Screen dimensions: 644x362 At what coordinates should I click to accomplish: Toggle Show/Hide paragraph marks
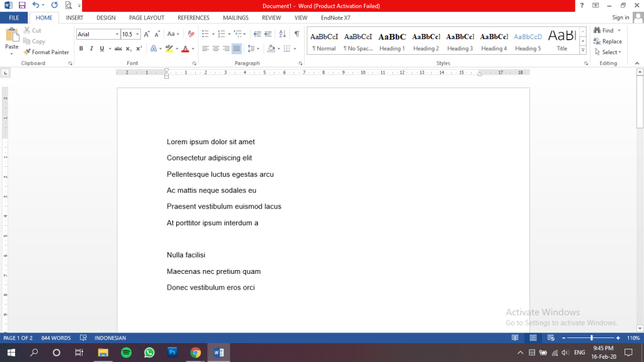coord(297,34)
